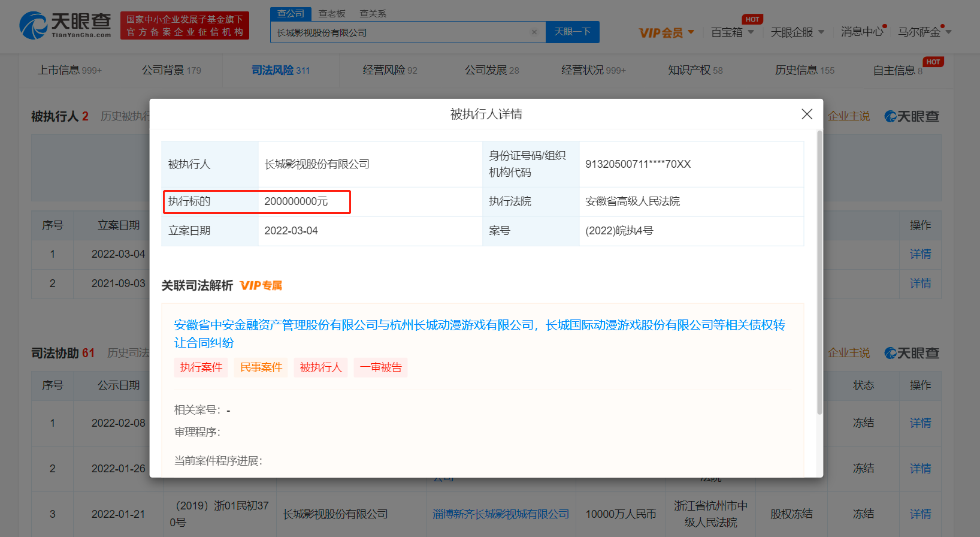Open the linked case title about 债权转让合同纠纷
This screenshot has width=980, height=537.
[x=479, y=334]
